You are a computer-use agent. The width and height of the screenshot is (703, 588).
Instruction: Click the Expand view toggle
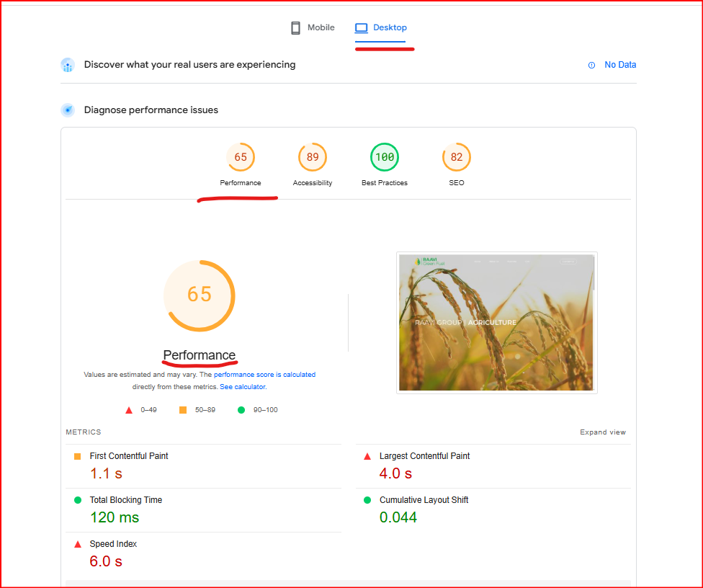click(603, 432)
